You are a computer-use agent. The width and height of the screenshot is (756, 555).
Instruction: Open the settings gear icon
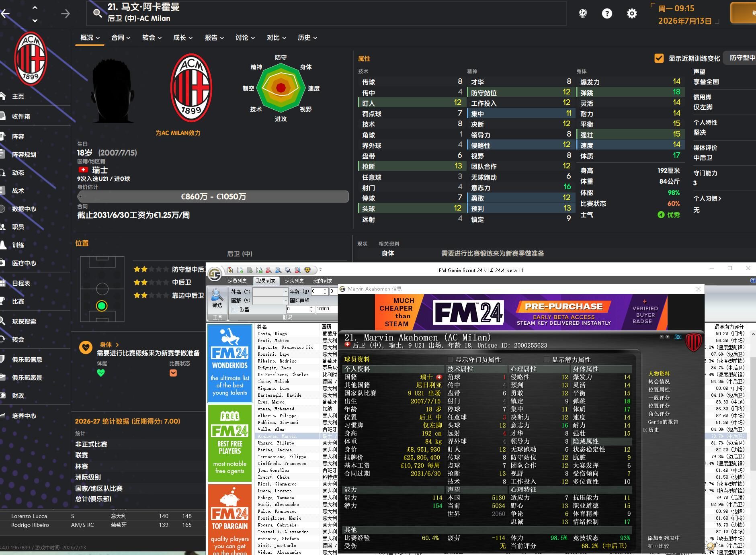(x=631, y=14)
